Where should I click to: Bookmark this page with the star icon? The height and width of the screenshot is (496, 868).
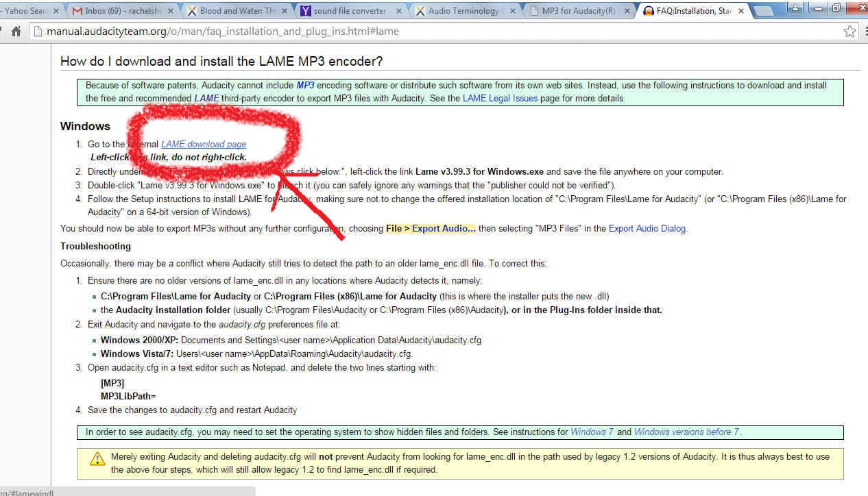point(849,32)
